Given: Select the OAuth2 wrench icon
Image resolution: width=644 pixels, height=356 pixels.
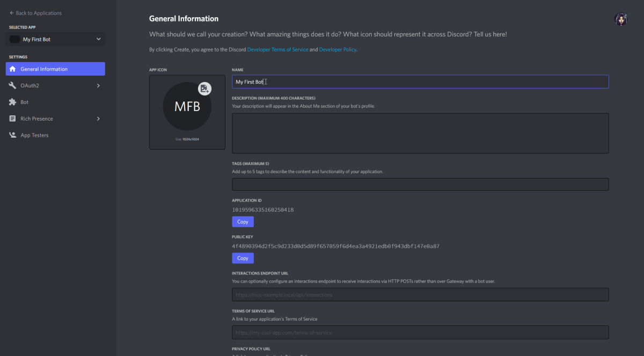Looking at the screenshot, I should 12,85.
